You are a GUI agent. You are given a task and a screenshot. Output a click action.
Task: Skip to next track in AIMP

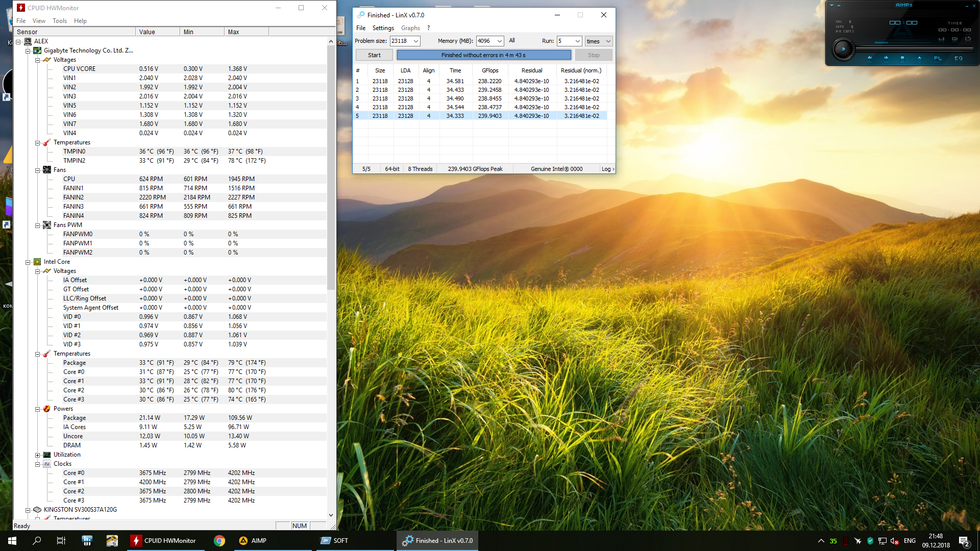point(886,58)
